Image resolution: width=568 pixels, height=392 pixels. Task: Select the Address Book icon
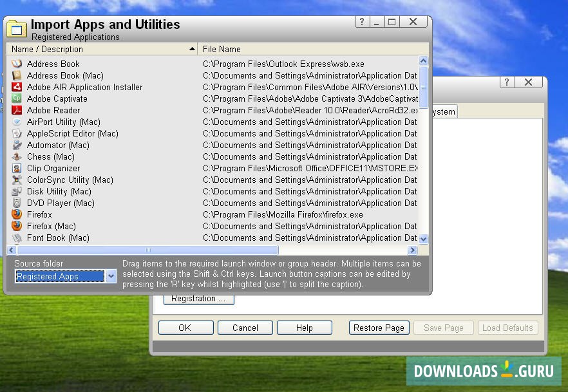click(x=16, y=64)
